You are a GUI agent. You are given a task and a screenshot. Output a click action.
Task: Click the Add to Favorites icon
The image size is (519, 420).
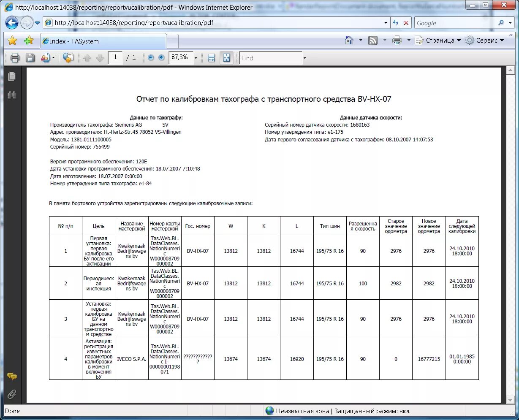pos(29,41)
